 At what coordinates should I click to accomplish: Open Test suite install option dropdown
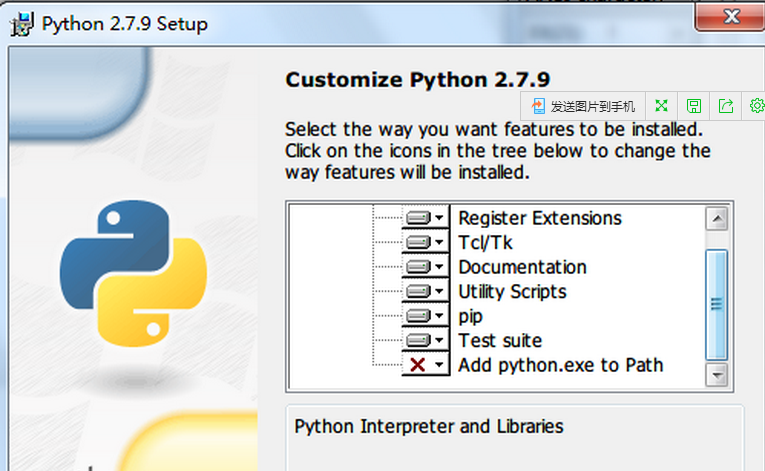tap(425, 340)
